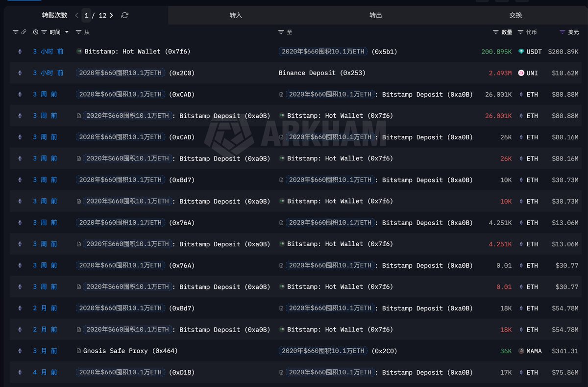
Task: Open the purple filter icon next to 美元
Action: point(563,32)
